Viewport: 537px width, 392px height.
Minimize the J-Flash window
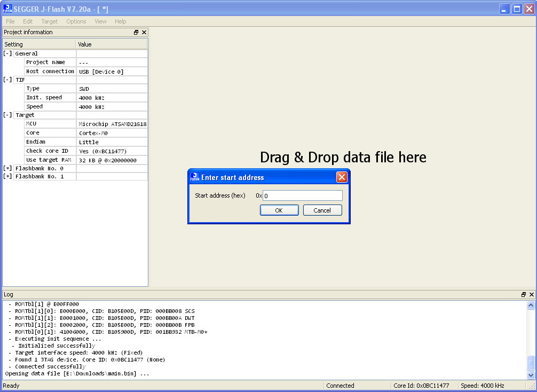coord(504,9)
